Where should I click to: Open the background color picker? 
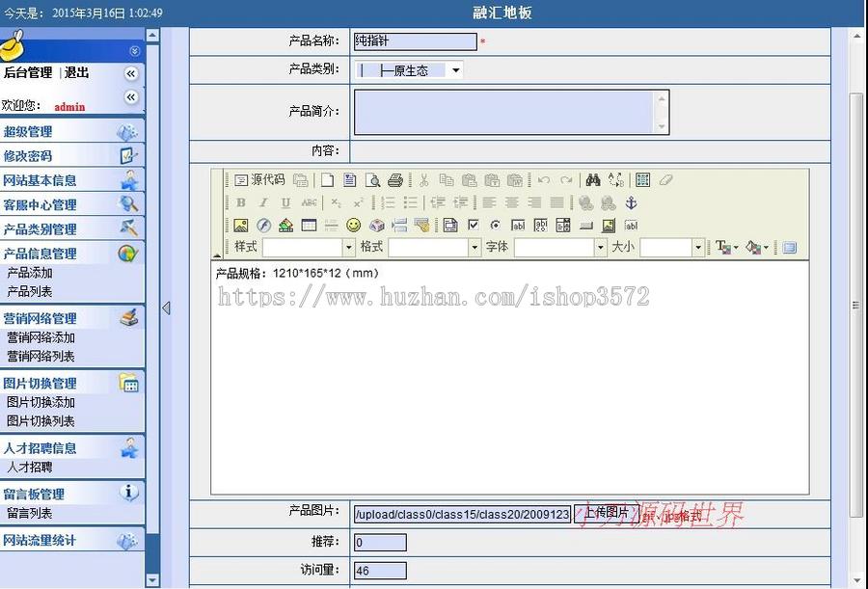pyautogui.click(x=757, y=248)
